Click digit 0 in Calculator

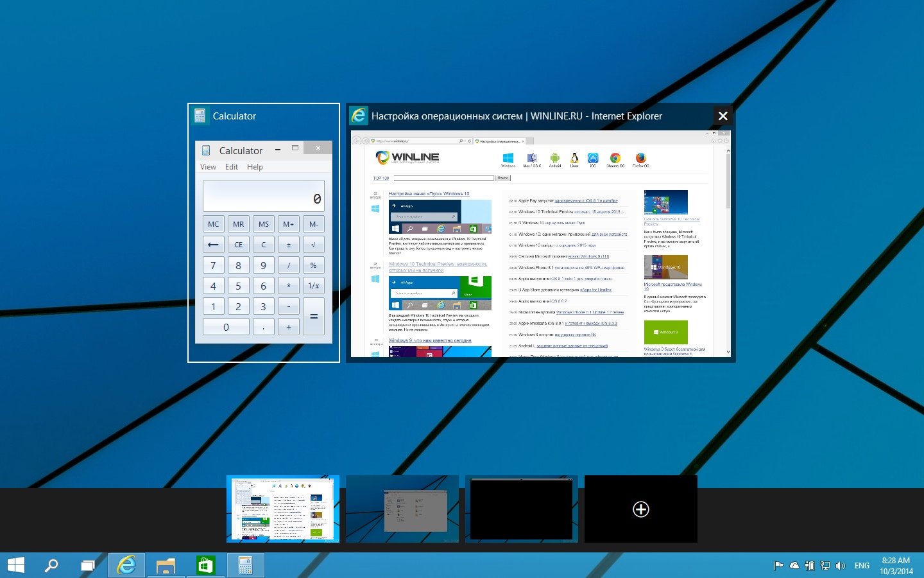[x=226, y=327]
